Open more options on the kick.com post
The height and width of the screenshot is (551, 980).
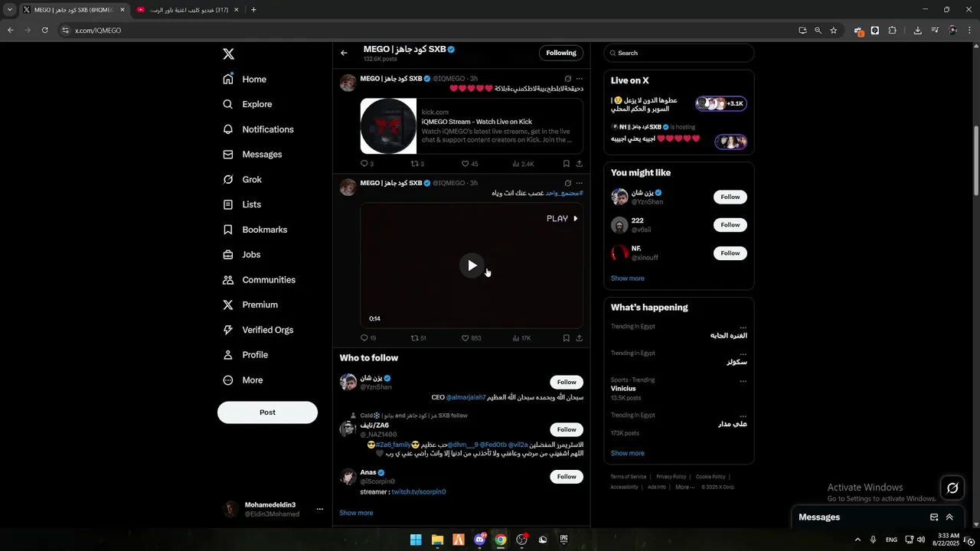click(579, 78)
